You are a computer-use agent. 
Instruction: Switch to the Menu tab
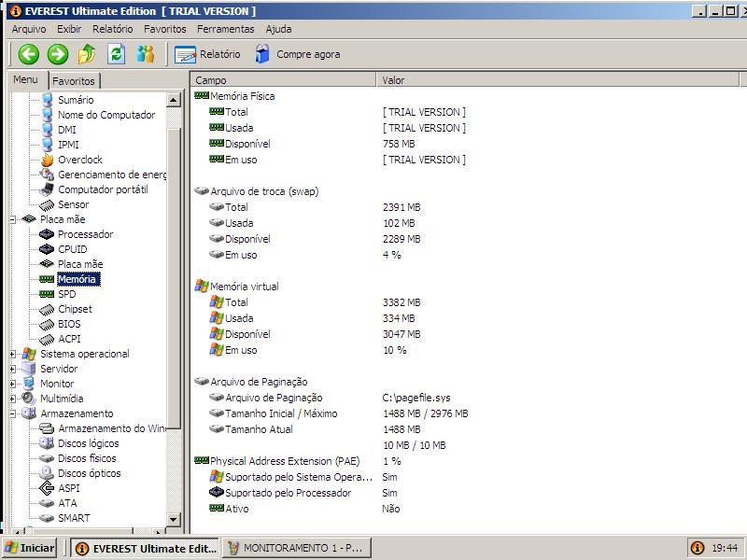[x=26, y=79]
